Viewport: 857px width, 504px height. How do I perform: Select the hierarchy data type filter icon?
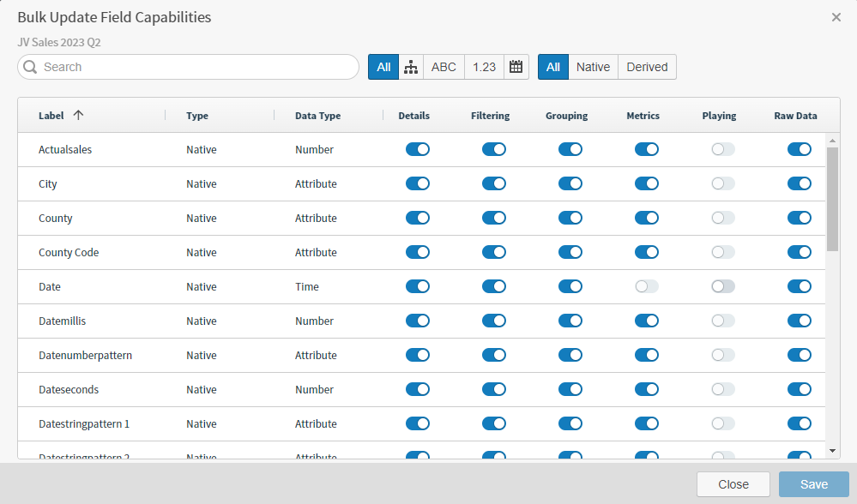coord(410,66)
